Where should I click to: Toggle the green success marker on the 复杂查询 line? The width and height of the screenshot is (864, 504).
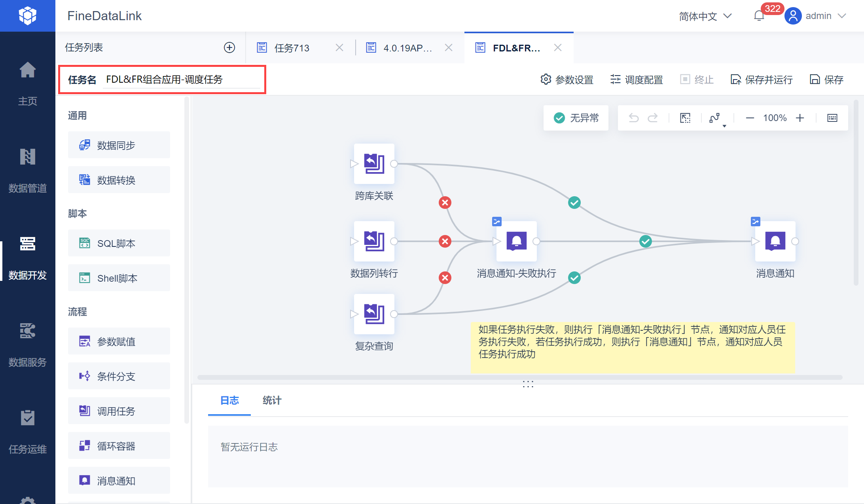(574, 278)
